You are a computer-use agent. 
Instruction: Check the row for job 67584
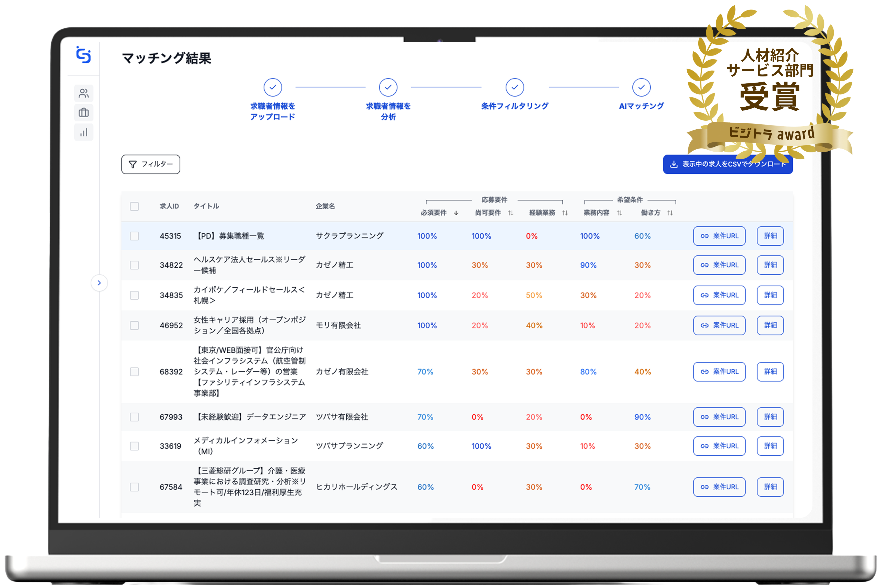click(134, 487)
